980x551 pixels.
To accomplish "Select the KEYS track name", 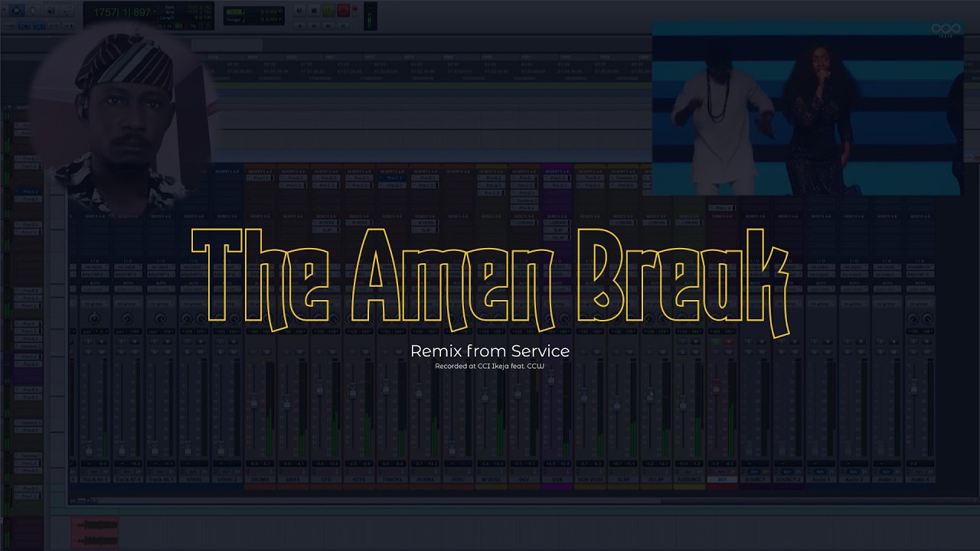I will coord(360,479).
